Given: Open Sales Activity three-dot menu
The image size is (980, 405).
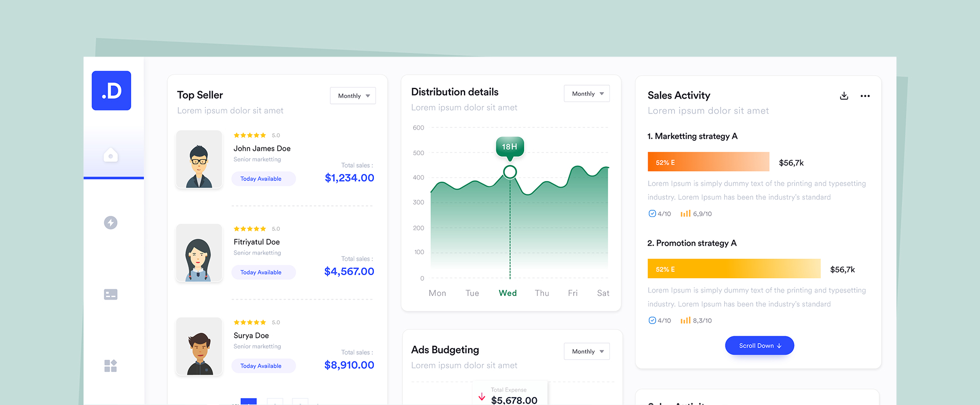Looking at the screenshot, I should point(865,96).
